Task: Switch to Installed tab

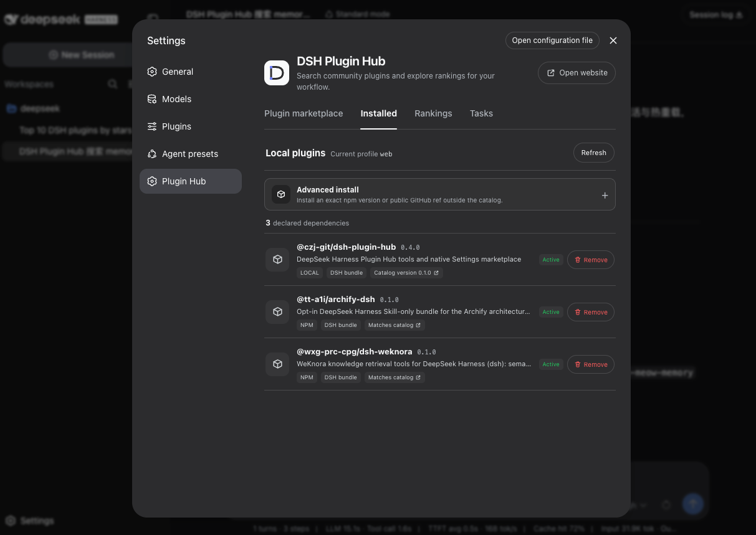Action: coord(378,113)
